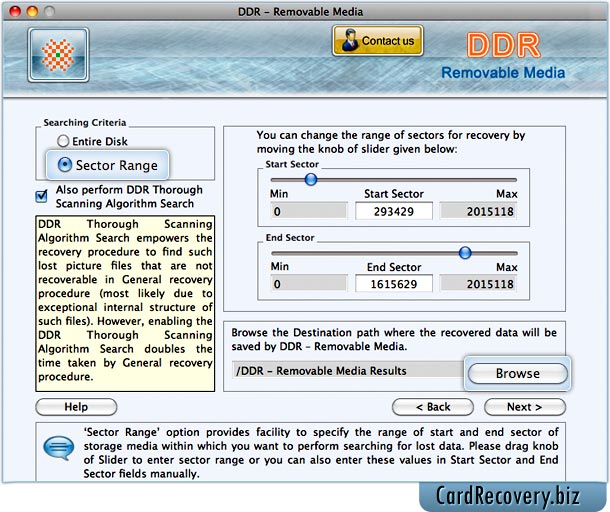Click the red close window button
This screenshot has height=512, width=610.
click(15, 11)
